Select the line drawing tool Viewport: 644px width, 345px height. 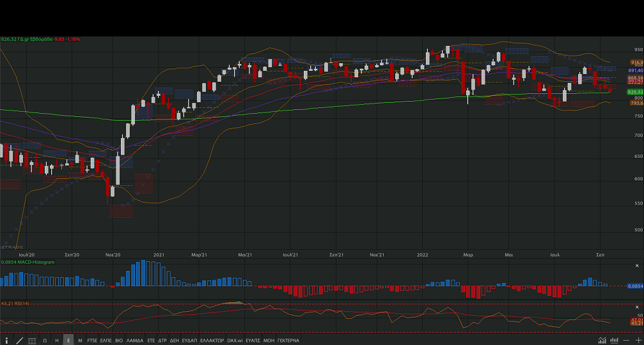tap(19, 341)
